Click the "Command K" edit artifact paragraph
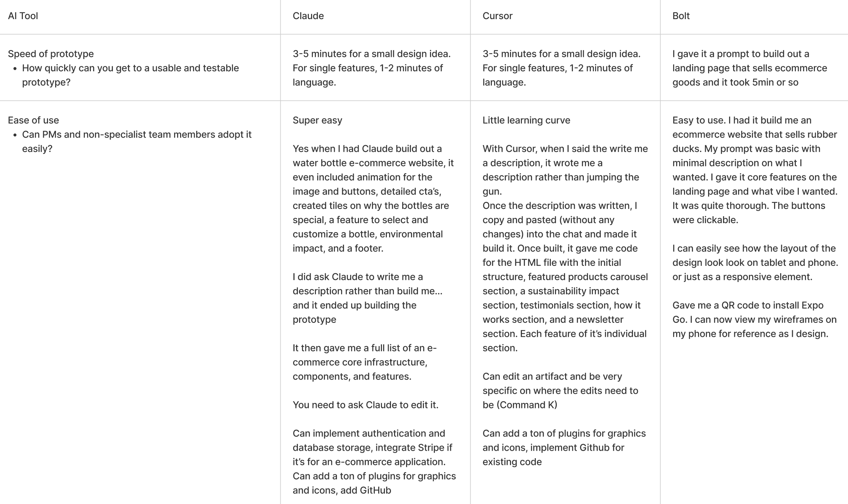Viewport: 848px width, 504px height. pos(560,391)
